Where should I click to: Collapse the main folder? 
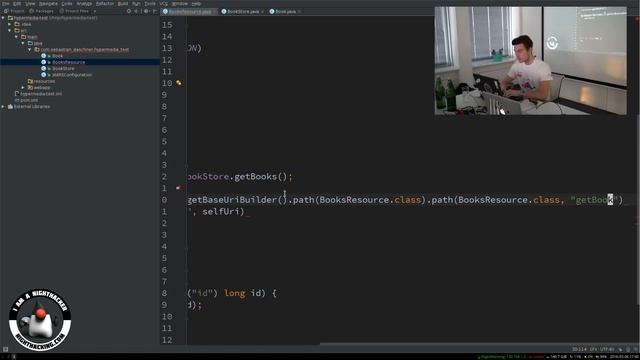[16, 37]
